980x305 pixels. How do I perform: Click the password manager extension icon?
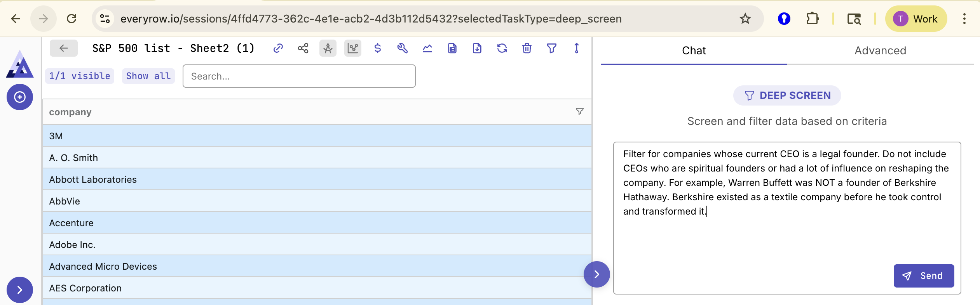(784, 19)
